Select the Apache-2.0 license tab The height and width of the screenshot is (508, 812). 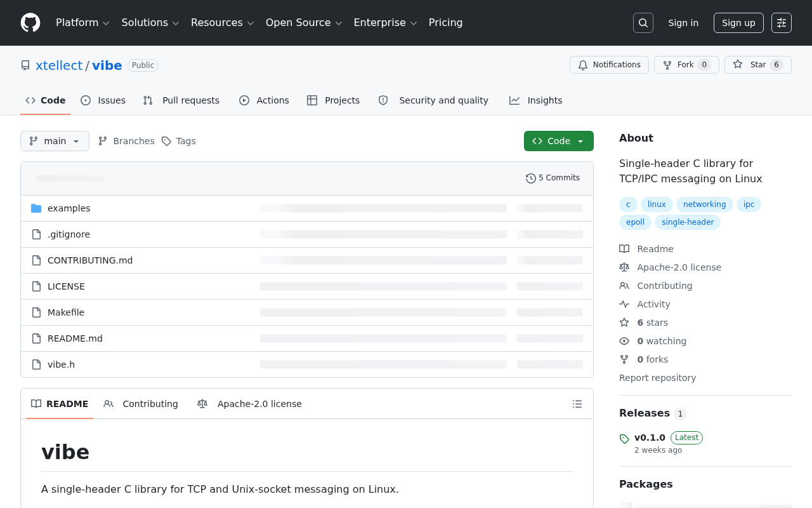click(x=250, y=404)
